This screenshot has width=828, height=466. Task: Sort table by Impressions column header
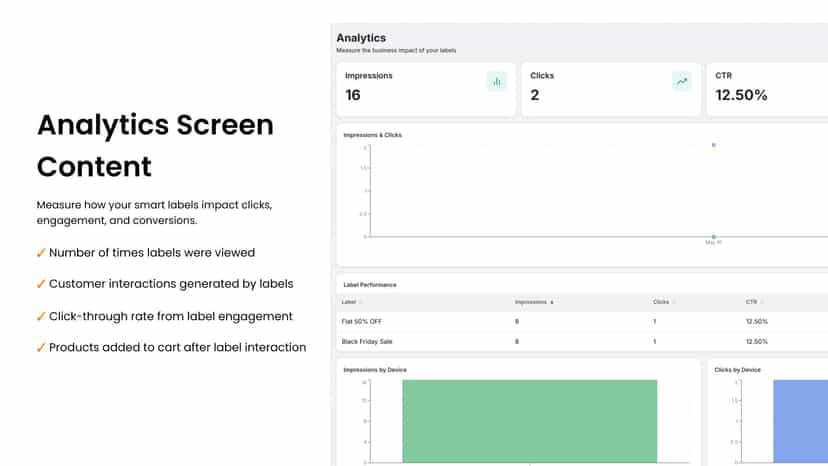[x=534, y=302]
